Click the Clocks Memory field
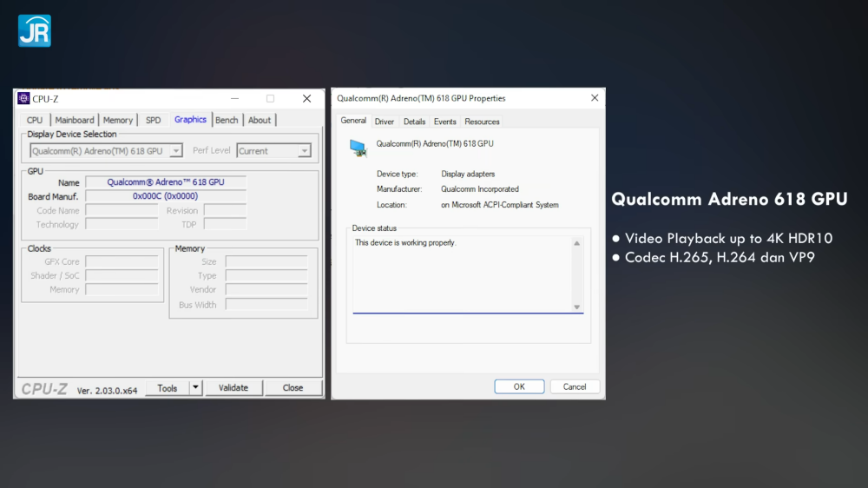868x488 pixels. 122,290
